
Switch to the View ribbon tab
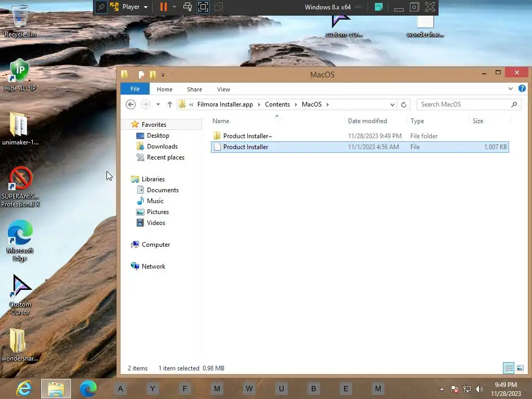(x=223, y=89)
